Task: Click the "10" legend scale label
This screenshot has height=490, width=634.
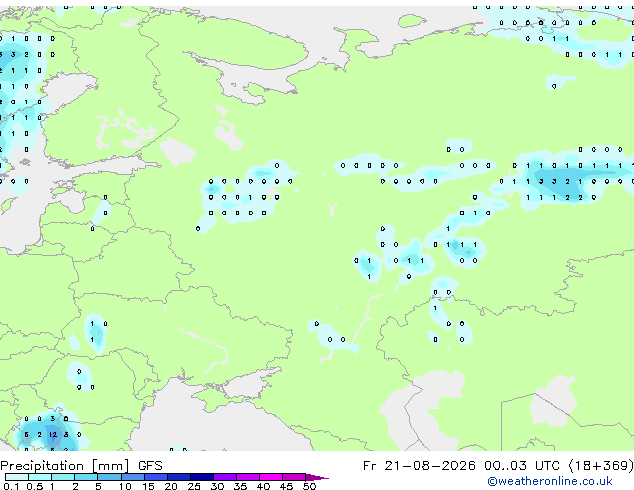Action: point(125,486)
